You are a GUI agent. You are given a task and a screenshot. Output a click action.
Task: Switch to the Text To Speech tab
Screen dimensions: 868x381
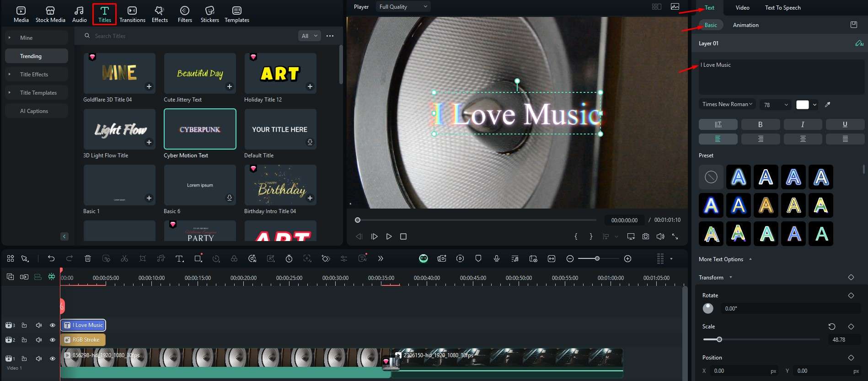pyautogui.click(x=782, y=8)
